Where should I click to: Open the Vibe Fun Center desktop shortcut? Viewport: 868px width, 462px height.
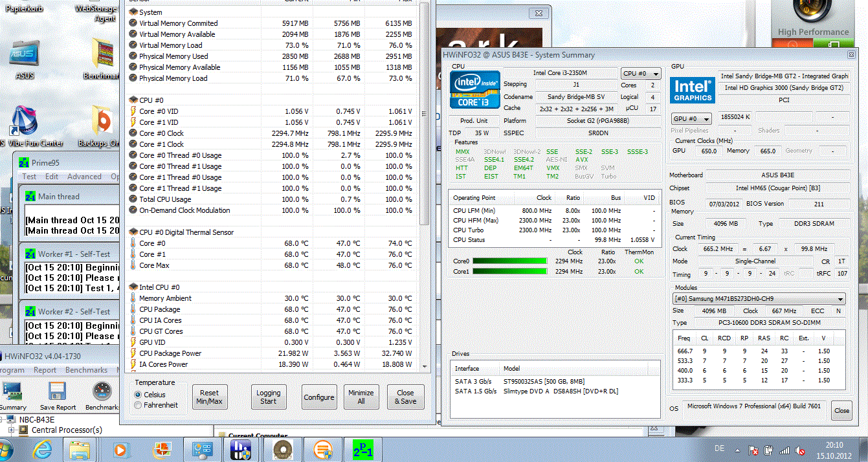click(24, 126)
